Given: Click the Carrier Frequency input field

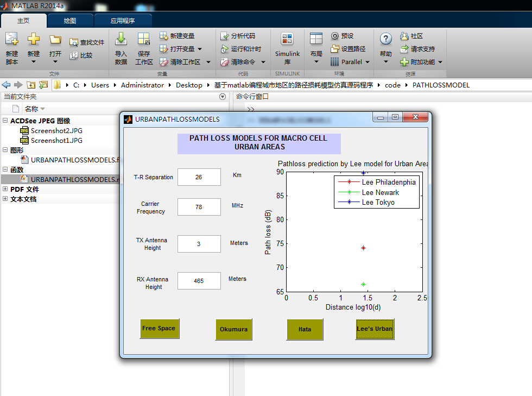Looking at the screenshot, I should tap(199, 207).
